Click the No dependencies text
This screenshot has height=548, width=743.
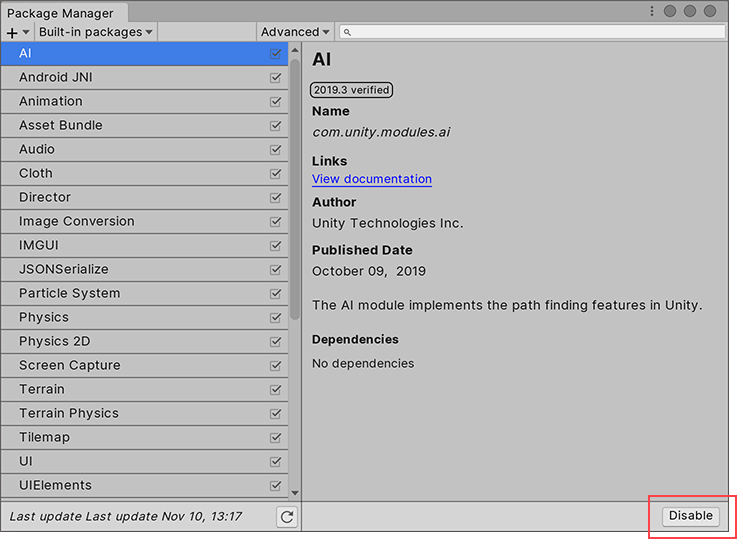coord(363,364)
